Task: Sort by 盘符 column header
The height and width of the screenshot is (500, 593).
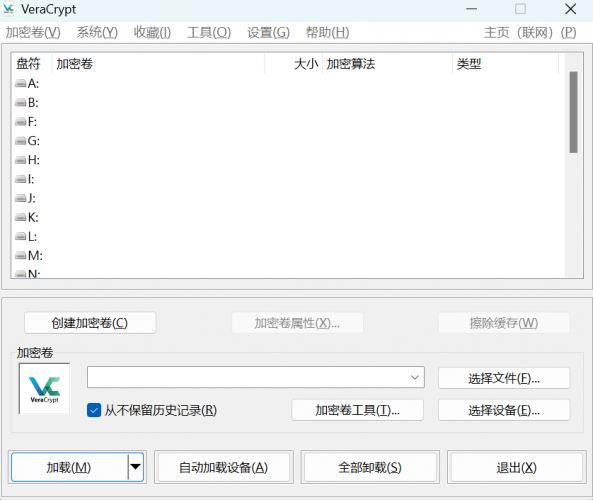Action: coord(31,64)
